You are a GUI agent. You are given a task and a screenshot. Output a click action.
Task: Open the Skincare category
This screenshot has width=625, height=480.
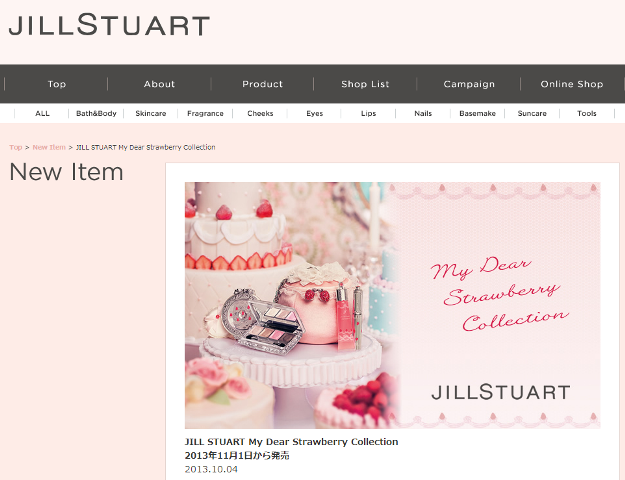[151, 114]
